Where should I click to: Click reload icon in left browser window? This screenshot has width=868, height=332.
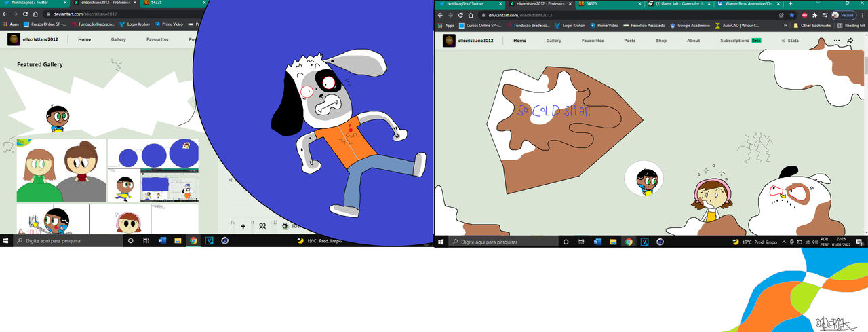point(25,14)
